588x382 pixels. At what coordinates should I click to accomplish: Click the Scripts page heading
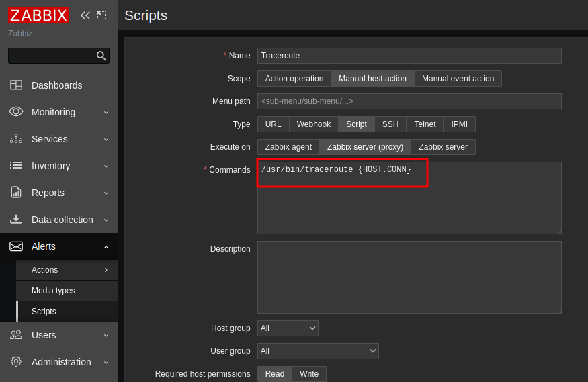pyautogui.click(x=146, y=15)
